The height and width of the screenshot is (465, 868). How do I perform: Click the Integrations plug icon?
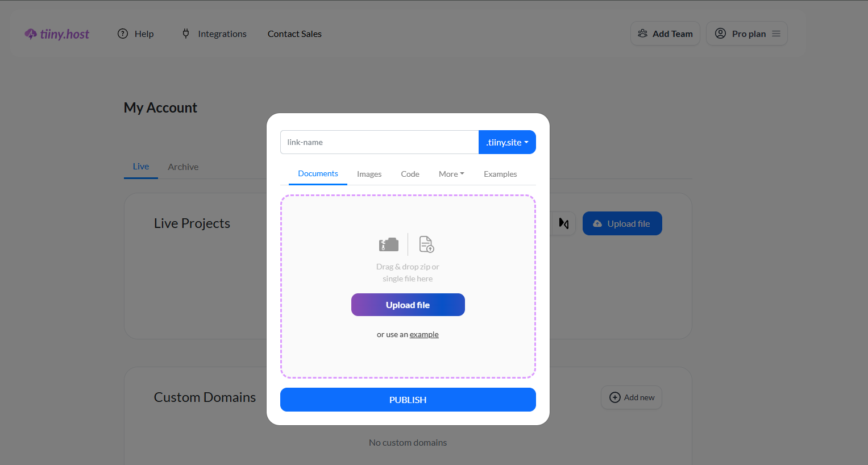(186, 34)
